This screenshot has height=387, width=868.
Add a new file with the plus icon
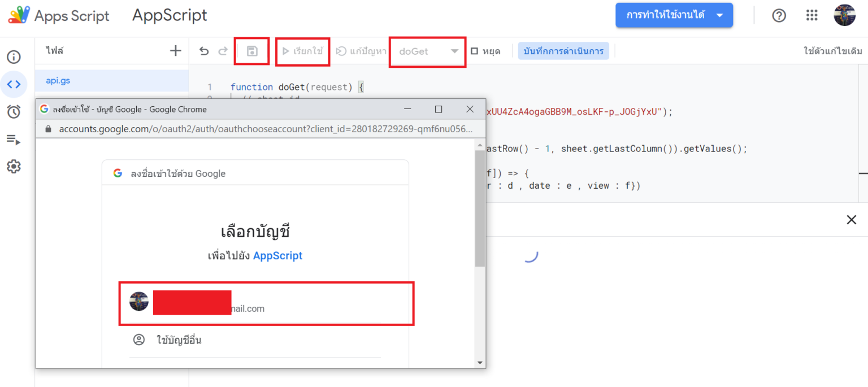coord(176,51)
